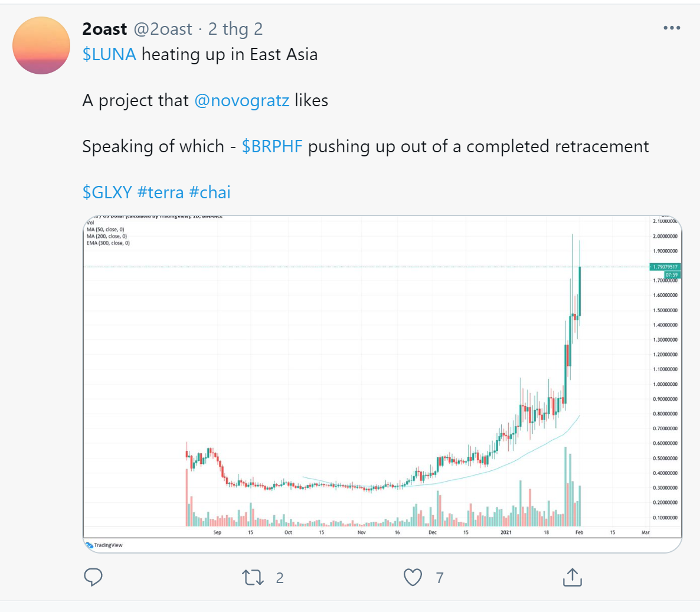Image resolution: width=700 pixels, height=612 pixels.
Task: Open the LUNA price chart image
Action: pos(382,384)
